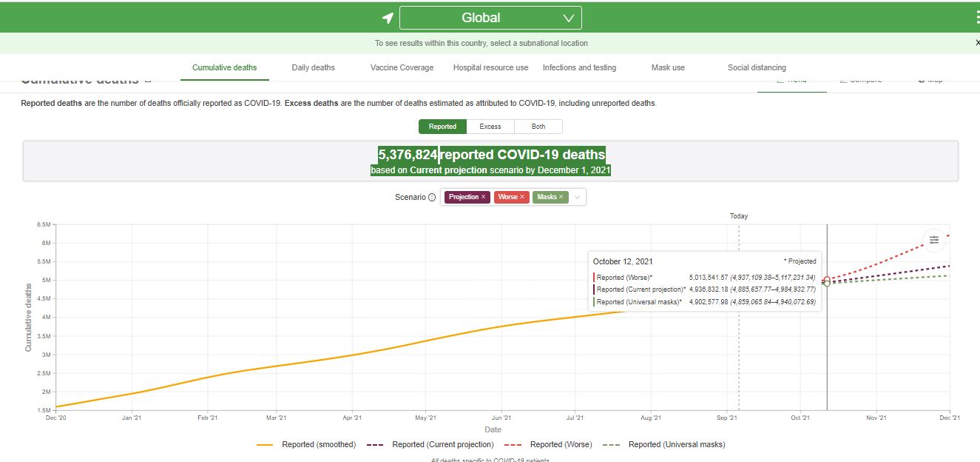The width and height of the screenshot is (980, 462).
Task: Click the Dec '20 axis label
Action: click(56, 418)
